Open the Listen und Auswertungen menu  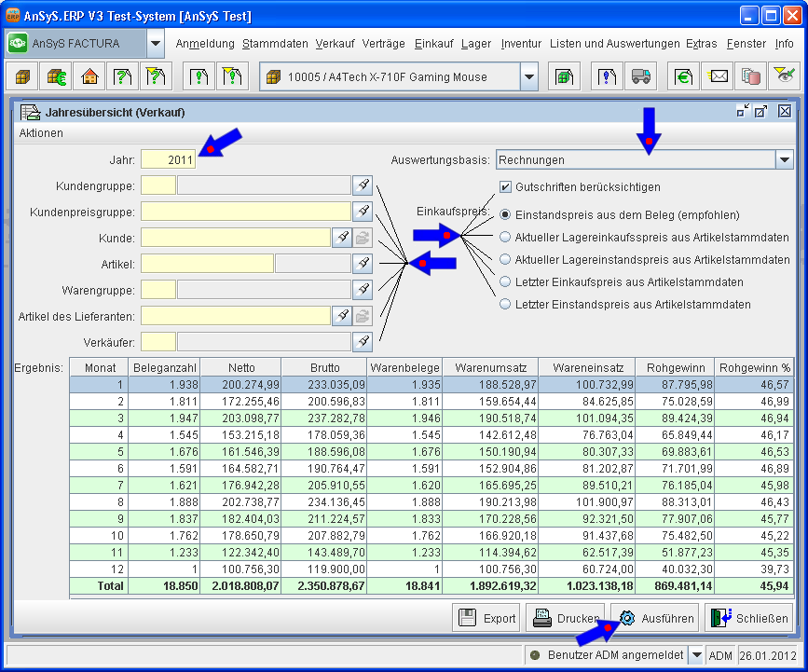click(614, 44)
